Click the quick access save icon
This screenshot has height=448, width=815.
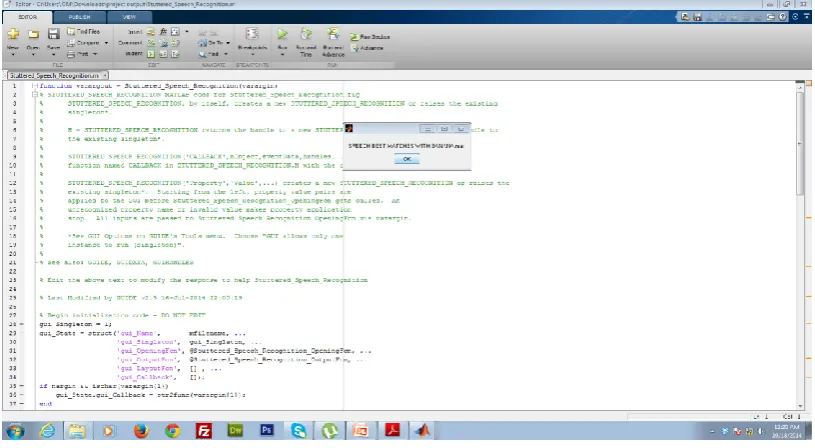tap(698, 17)
